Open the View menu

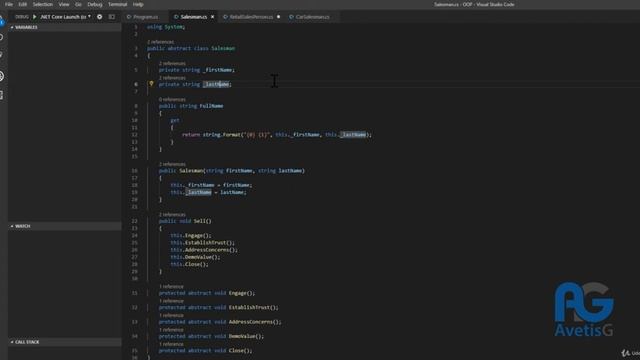point(64,4)
